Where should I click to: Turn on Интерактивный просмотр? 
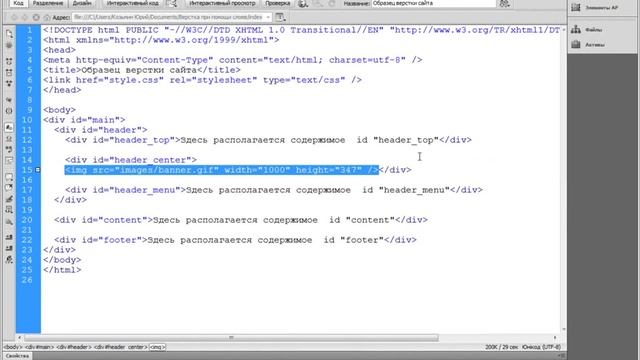pyautogui.click(x=222, y=3)
